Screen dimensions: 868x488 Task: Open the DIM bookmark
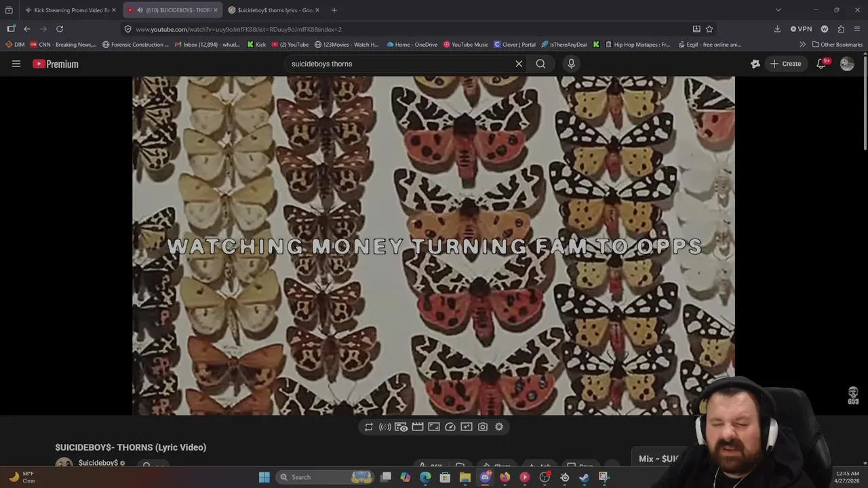click(15, 45)
